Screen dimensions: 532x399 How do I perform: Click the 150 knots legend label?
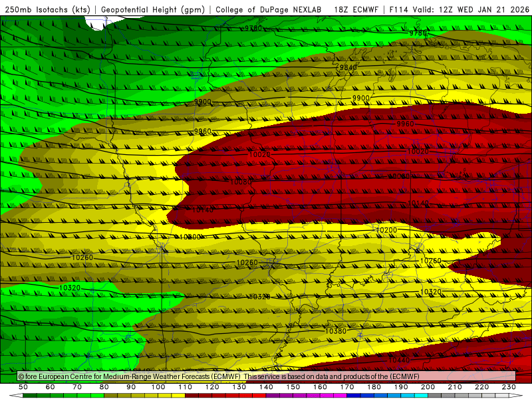293,387
